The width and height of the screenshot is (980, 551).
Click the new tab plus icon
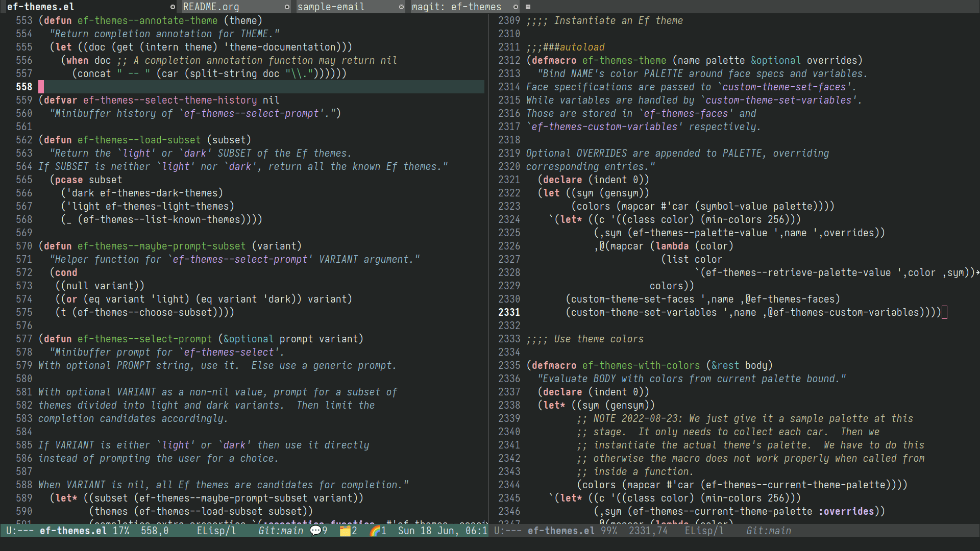pyautogui.click(x=528, y=7)
